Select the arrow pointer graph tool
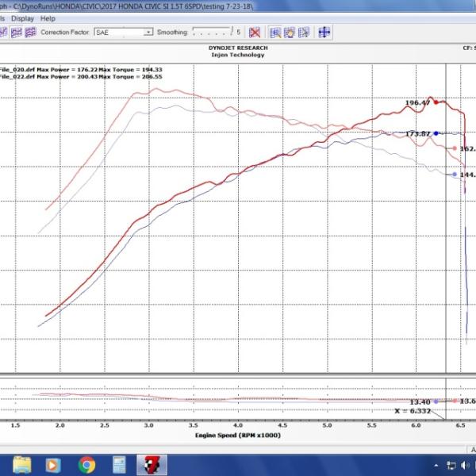Viewport: 476px width, 476px height. 304,33
